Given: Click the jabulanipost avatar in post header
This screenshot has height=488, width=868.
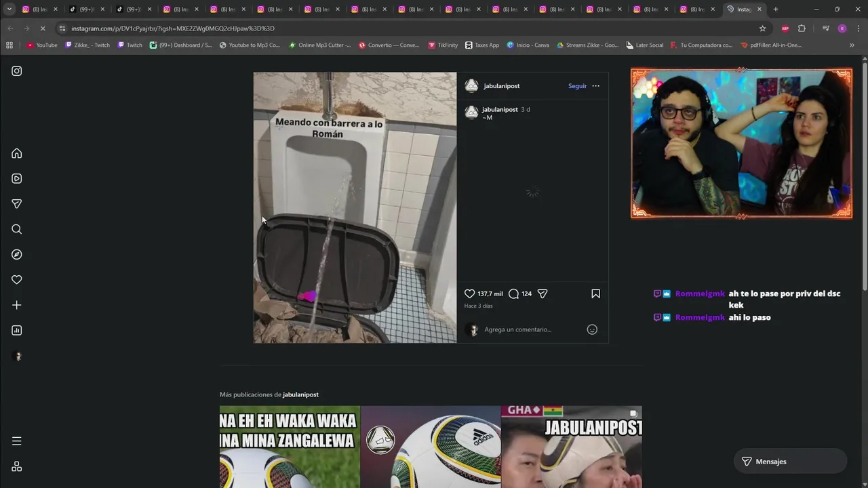Looking at the screenshot, I should tap(471, 86).
